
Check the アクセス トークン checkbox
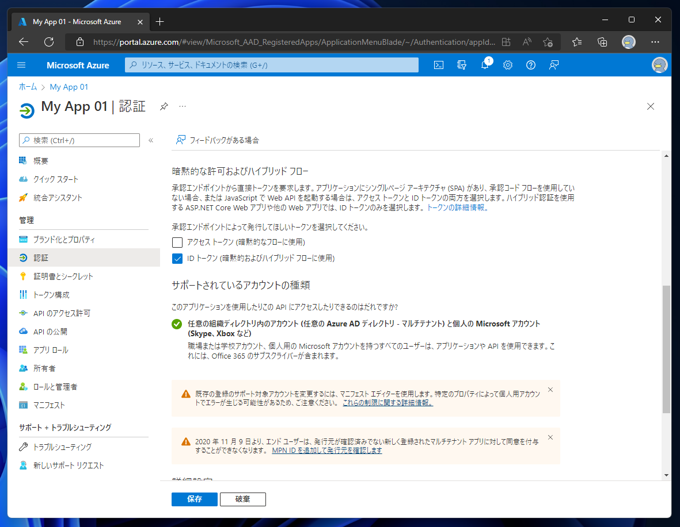[x=177, y=242]
